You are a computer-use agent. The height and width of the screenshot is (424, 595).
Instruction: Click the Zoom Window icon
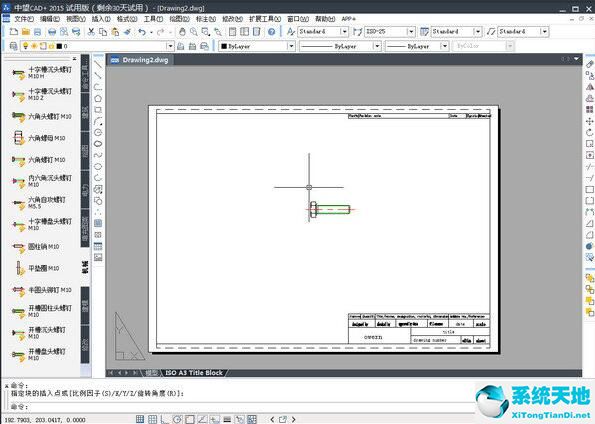point(206,32)
